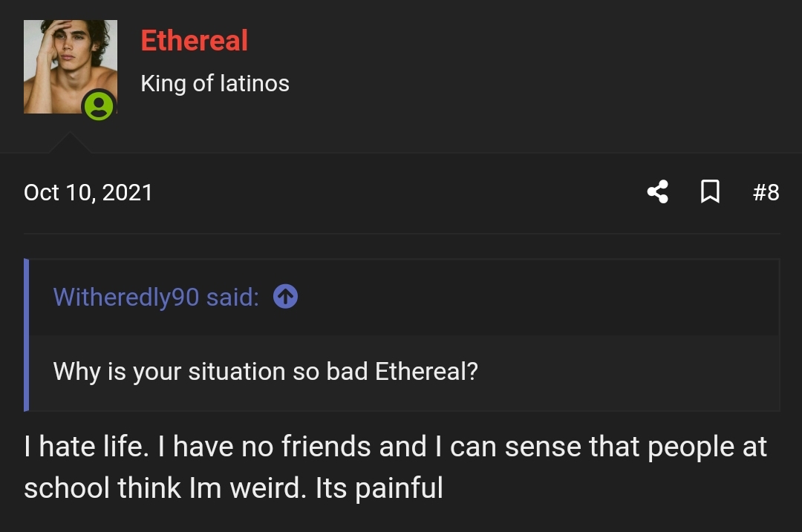802x532 pixels.
Task: Click the pointer notch below the avatar
Action: pyautogui.click(x=70, y=143)
